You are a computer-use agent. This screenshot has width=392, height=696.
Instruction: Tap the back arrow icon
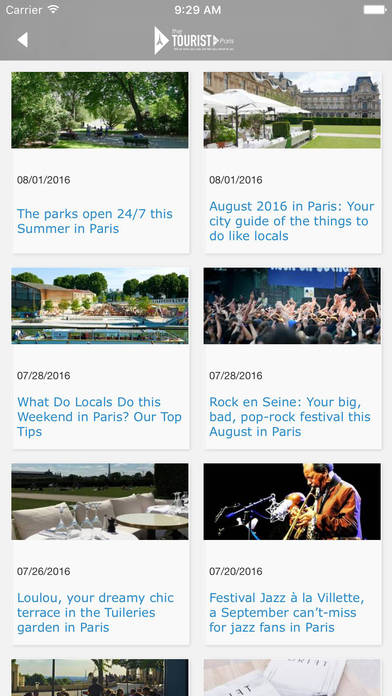pos(23,40)
